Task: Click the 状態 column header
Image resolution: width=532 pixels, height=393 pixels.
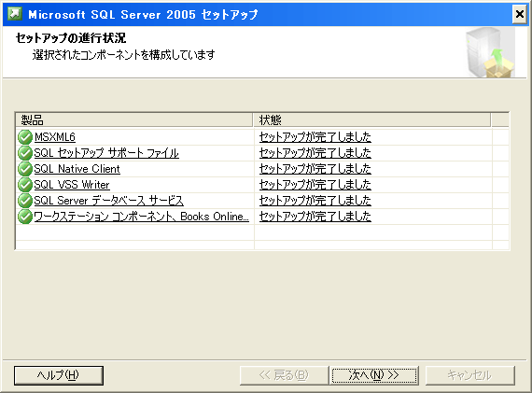Action: point(371,119)
